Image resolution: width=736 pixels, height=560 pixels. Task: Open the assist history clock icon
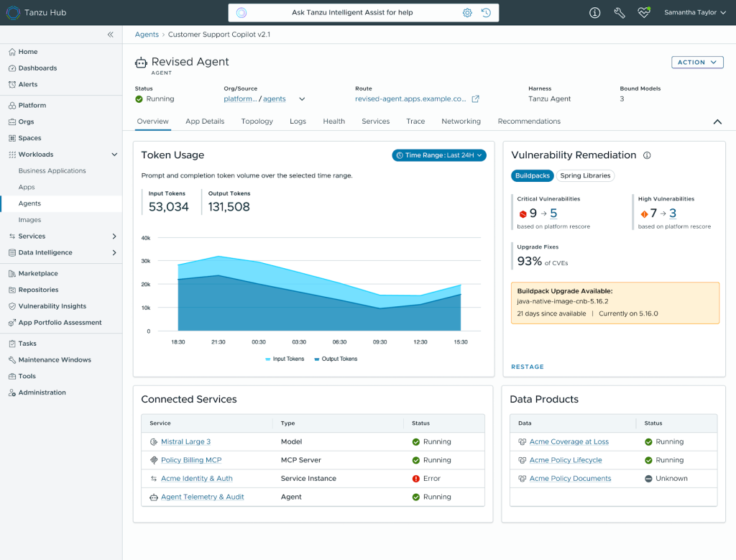pyautogui.click(x=487, y=13)
